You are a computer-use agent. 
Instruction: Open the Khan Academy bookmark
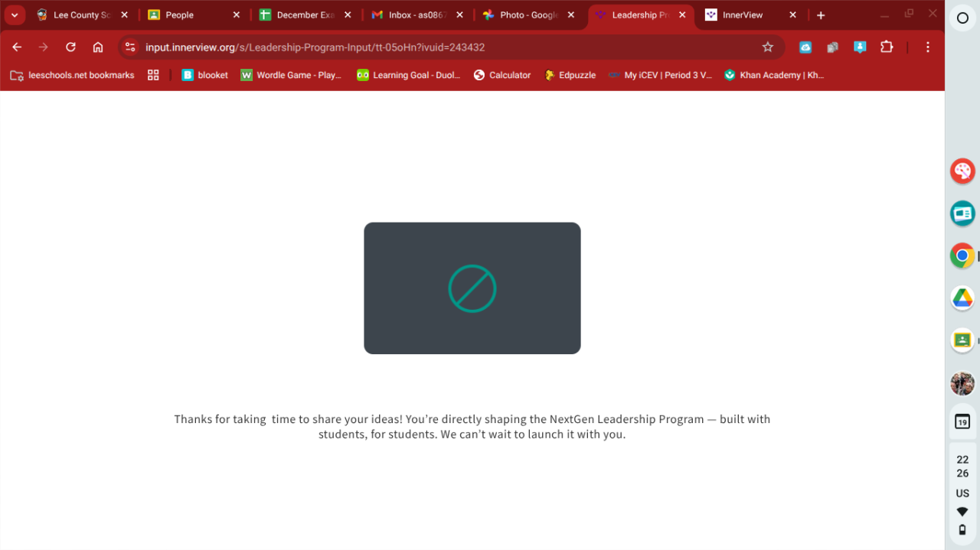point(774,75)
